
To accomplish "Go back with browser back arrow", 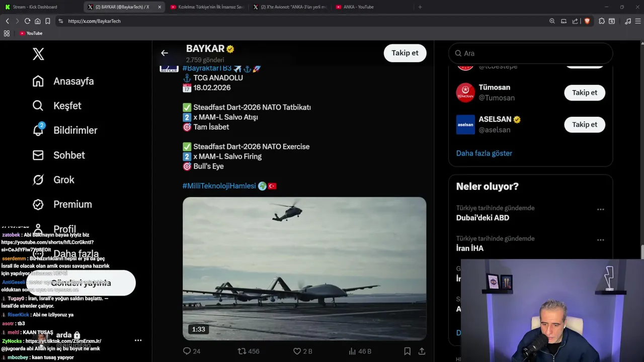I will click(x=7, y=21).
